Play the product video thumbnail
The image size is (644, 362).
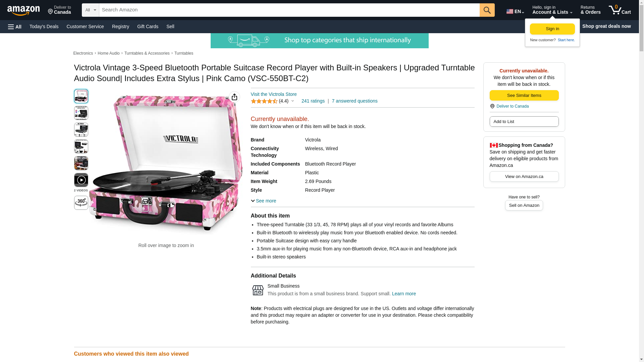click(81, 180)
